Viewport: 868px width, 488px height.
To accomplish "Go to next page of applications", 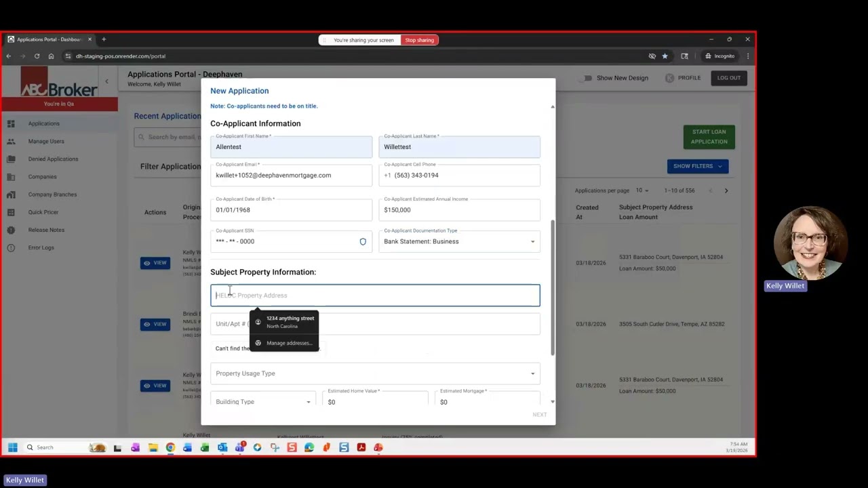I will [x=726, y=190].
